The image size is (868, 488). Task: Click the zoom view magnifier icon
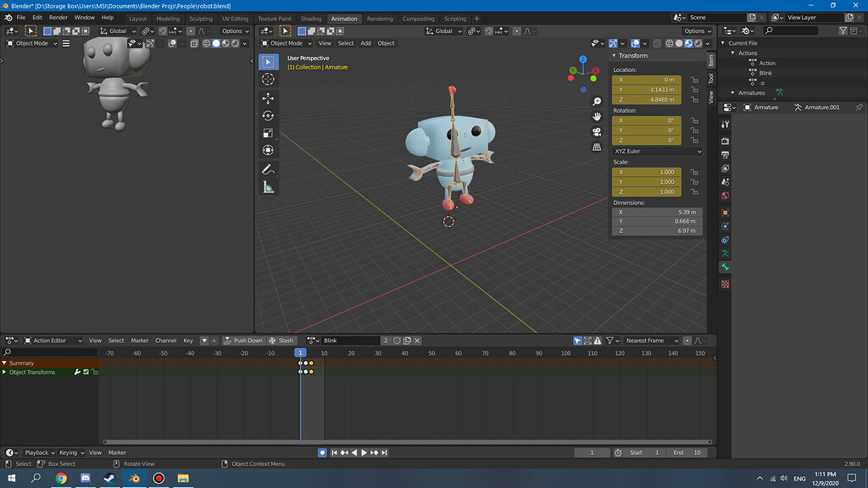click(597, 102)
